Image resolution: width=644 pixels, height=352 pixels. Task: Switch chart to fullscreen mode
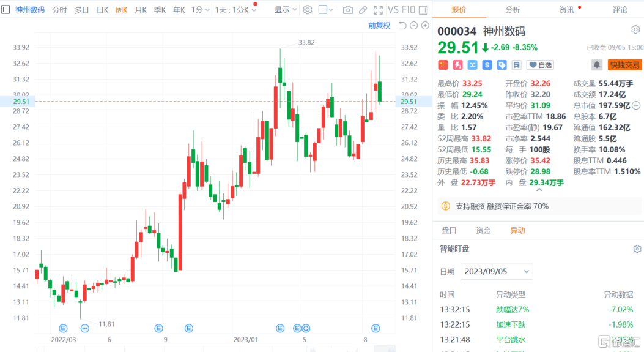(x=379, y=9)
